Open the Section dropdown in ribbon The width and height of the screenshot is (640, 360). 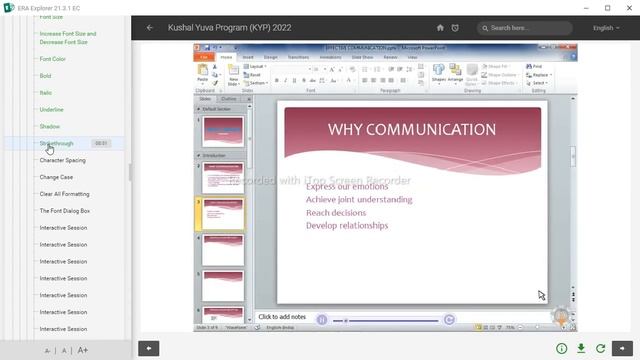coord(256,83)
